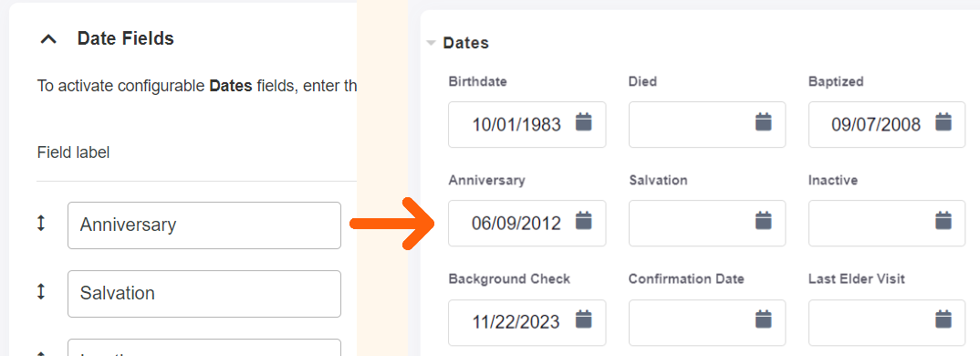Viewport: 980px width, 356px height.
Task: Click the Birthdate 10/01/1983 date input
Action: 526,124
